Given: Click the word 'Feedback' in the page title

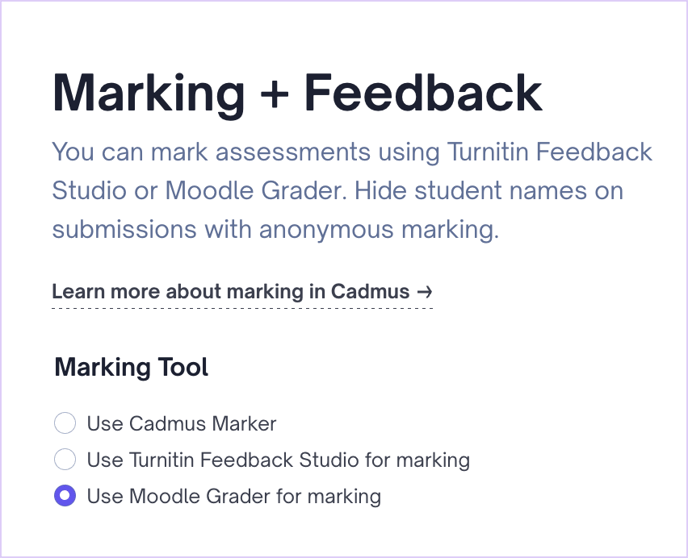Looking at the screenshot, I should (423, 93).
